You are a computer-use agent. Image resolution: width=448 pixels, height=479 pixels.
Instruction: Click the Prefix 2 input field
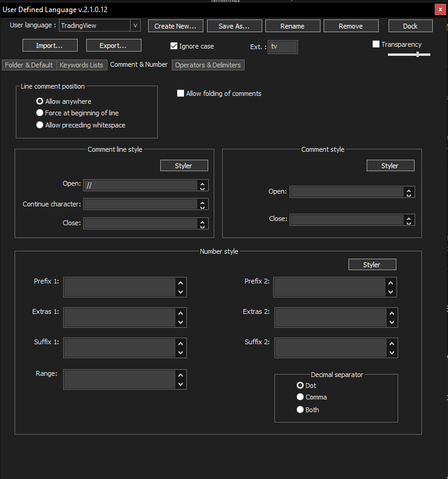pyautogui.click(x=330, y=287)
